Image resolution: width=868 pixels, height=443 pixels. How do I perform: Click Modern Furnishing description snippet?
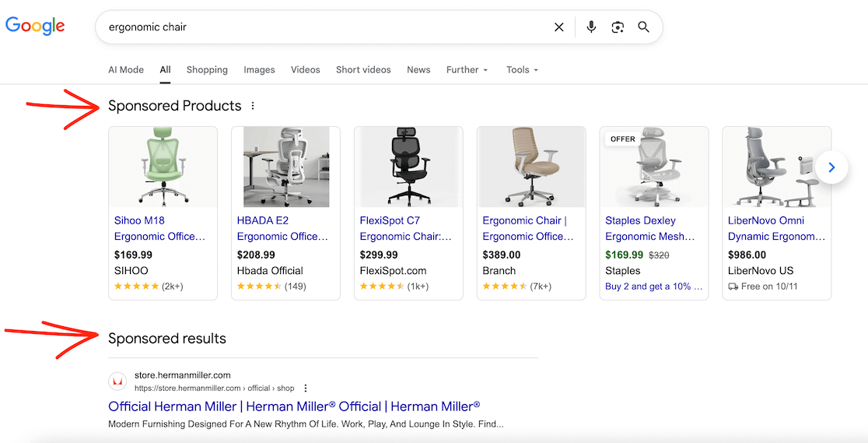[306, 424]
